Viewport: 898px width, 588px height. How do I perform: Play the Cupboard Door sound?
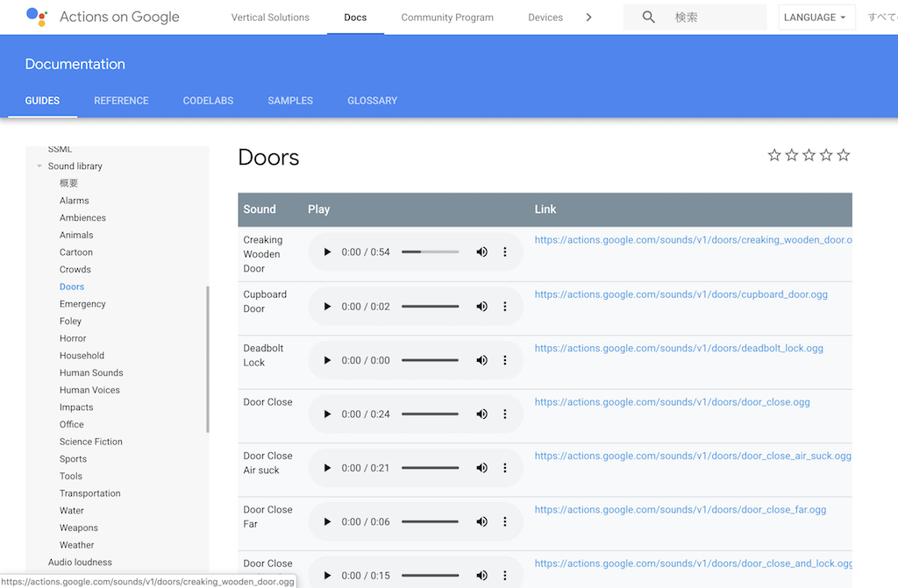click(x=327, y=307)
